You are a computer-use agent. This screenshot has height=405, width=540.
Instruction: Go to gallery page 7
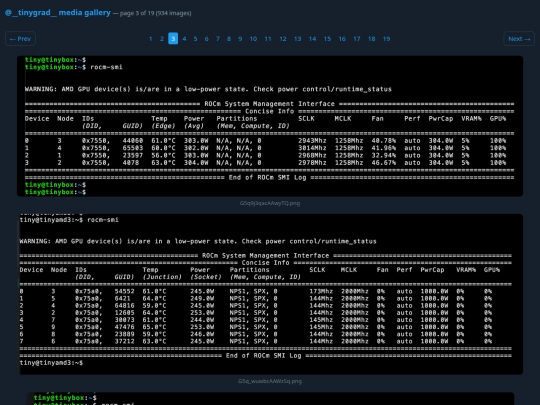(x=218, y=39)
